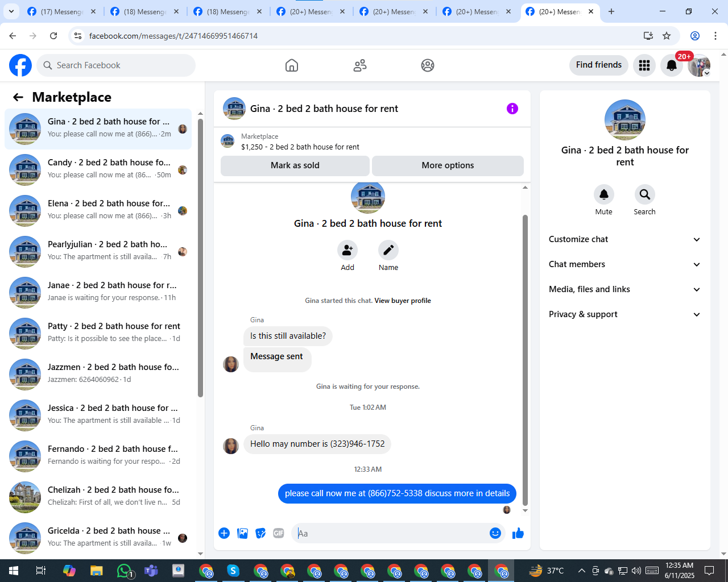Choose a sticker in composer
The width and height of the screenshot is (728, 582).
[x=261, y=533]
